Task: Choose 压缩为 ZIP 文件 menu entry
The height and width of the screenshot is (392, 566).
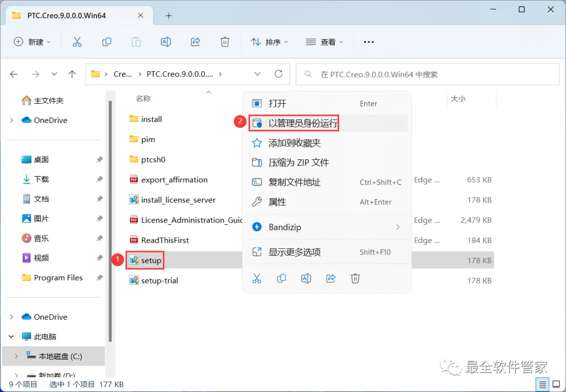Action: [327, 162]
